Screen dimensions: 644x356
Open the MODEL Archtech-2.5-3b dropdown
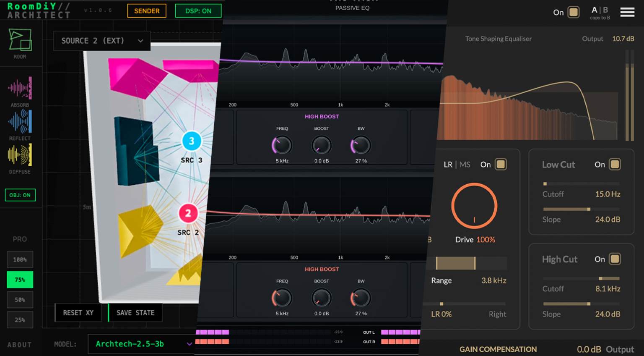141,344
